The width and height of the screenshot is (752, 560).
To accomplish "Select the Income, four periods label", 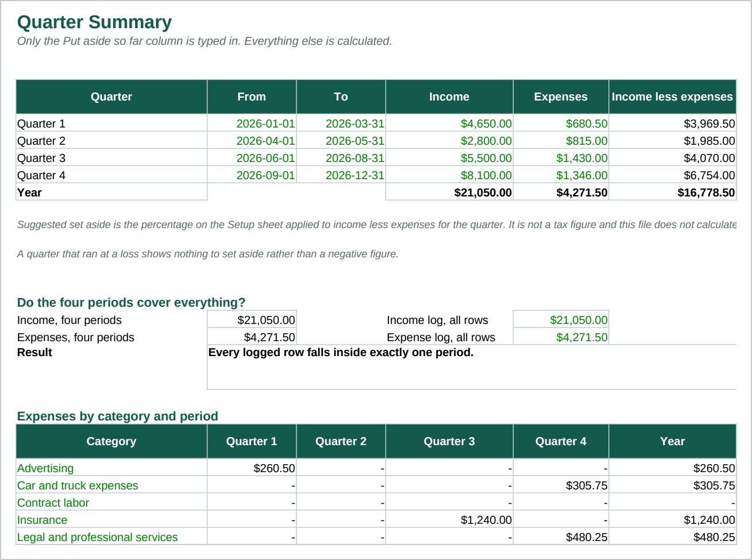I will pyautogui.click(x=70, y=320).
